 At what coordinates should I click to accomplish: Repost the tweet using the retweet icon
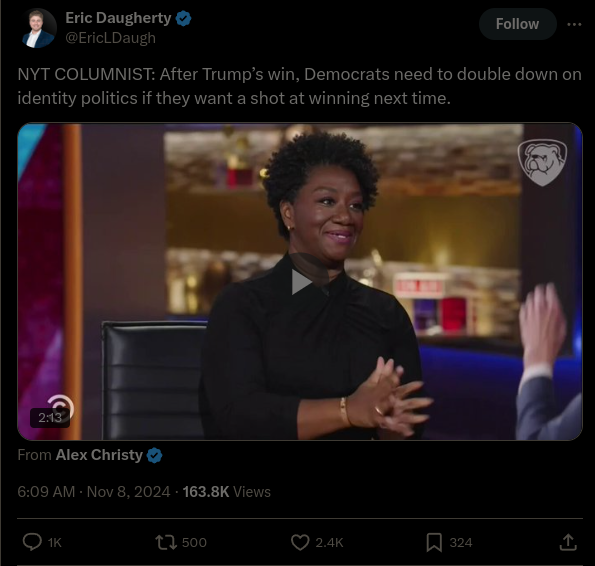pos(166,542)
